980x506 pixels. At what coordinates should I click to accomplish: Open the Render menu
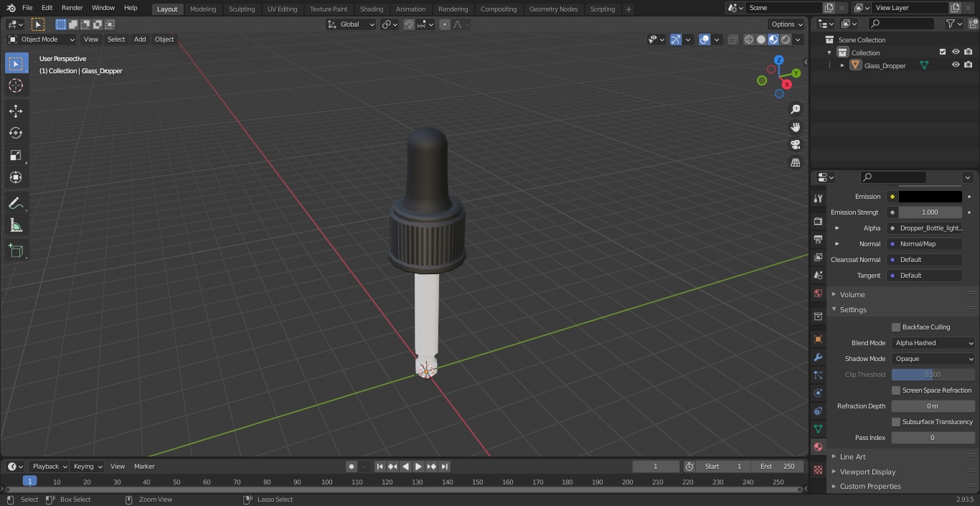pos(72,8)
